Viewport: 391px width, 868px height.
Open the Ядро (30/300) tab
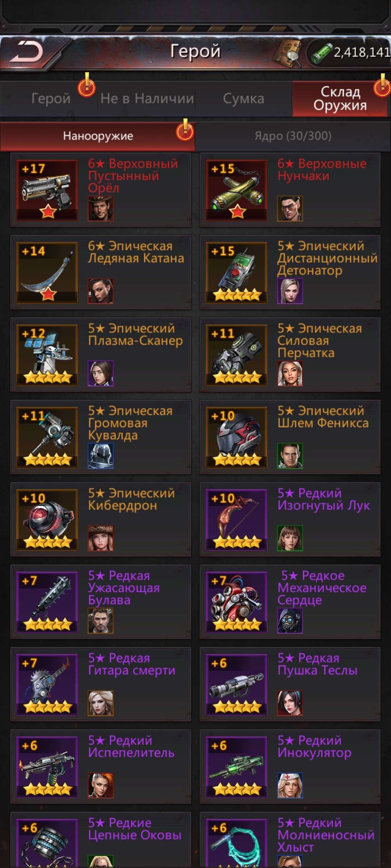click(x=293, y=136)
